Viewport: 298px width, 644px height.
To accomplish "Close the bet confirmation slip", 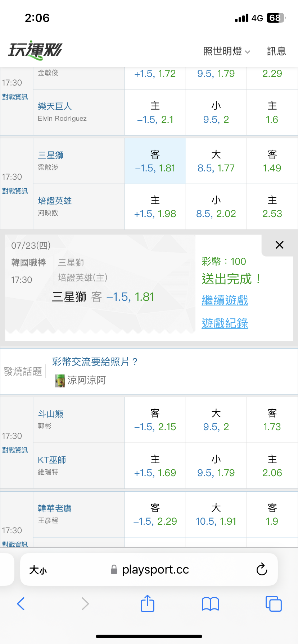I will click(279, 245).
